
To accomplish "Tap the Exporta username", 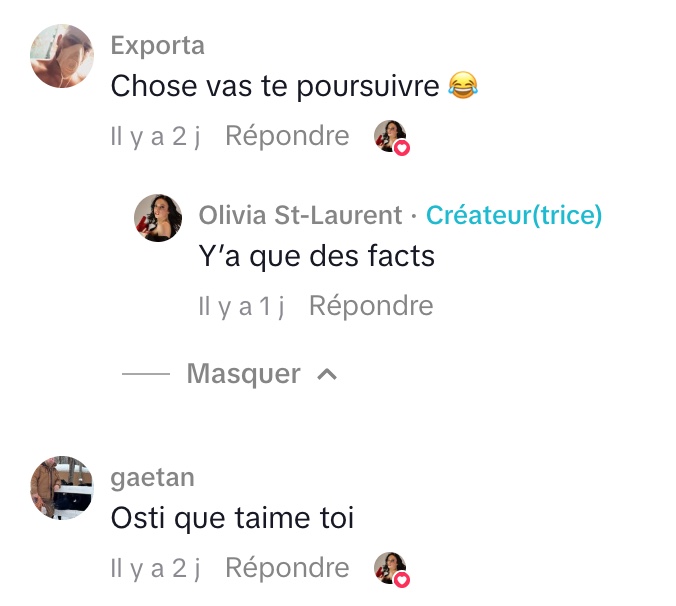I will tap(157, 45).
